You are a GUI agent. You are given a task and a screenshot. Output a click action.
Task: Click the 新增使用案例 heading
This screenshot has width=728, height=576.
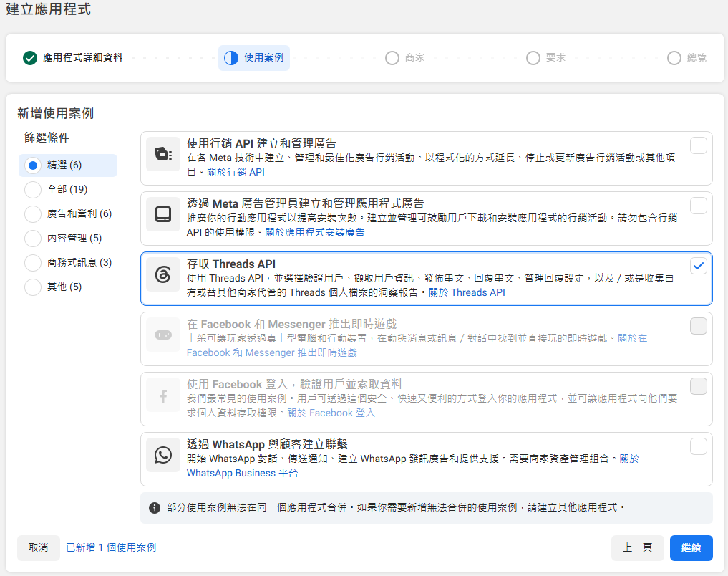point(56,113)
